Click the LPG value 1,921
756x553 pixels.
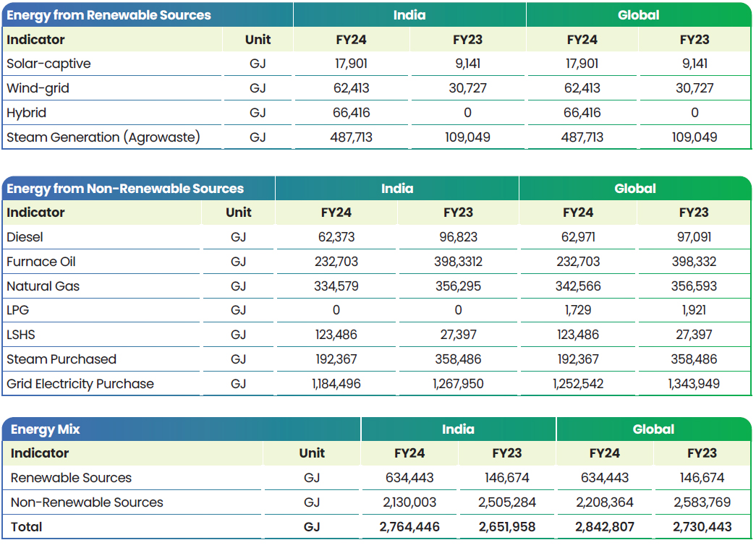[694, 309]
